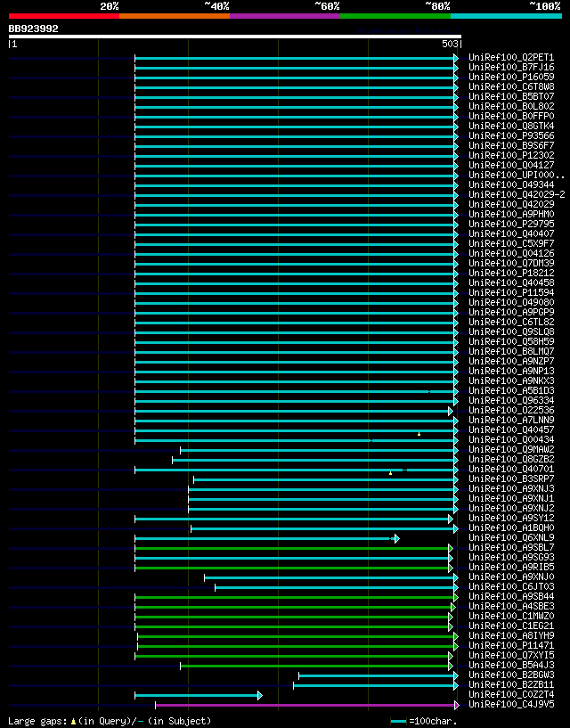Click the green ~80% identity color swatch
Image resolution: width=570 pixels, height=728 pixels.
click(395, 16)
